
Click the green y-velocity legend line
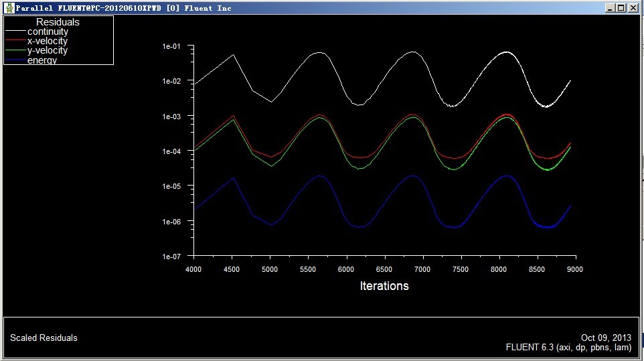point(15,51)
